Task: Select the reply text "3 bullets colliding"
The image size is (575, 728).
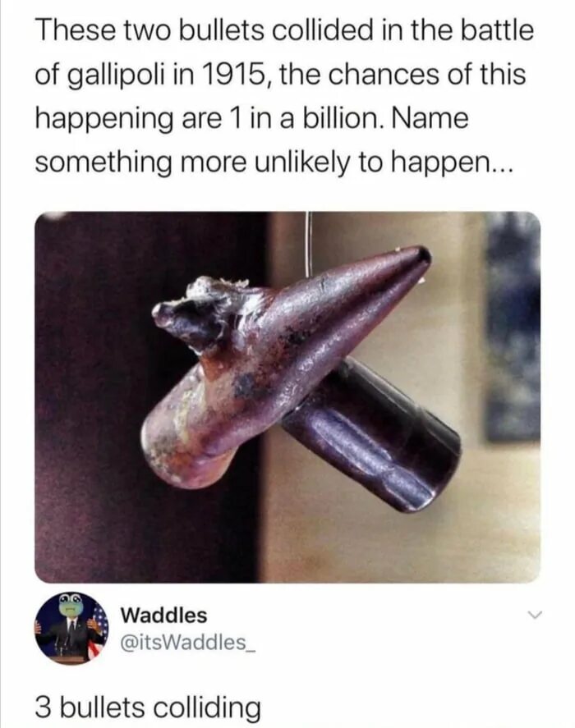Action: (148, 707)
